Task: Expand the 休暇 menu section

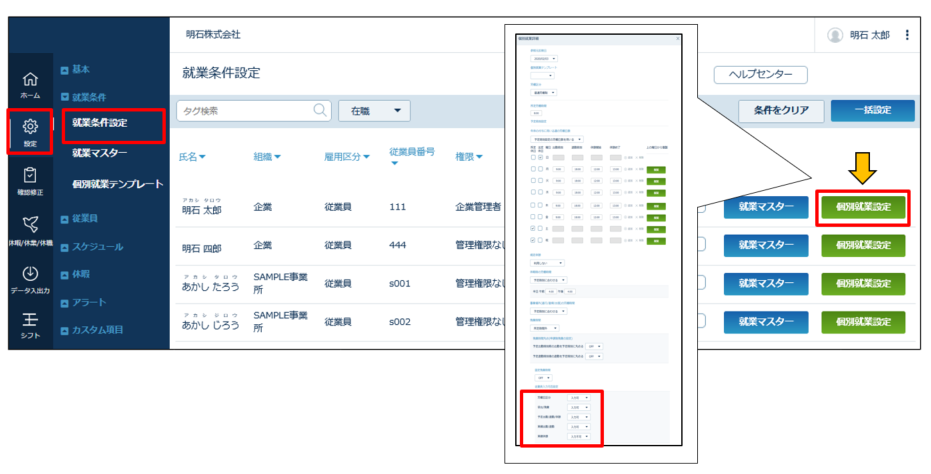Action: tap(75, 274)
